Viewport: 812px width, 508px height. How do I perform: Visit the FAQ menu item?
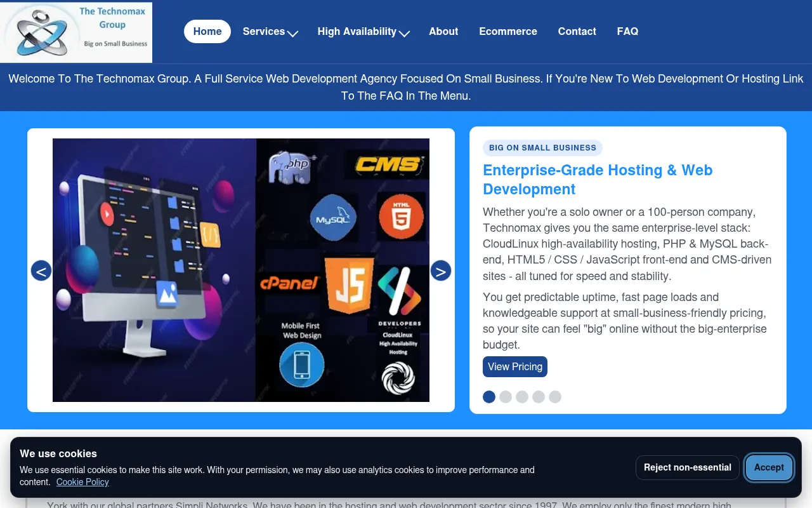tap(627, 32)
